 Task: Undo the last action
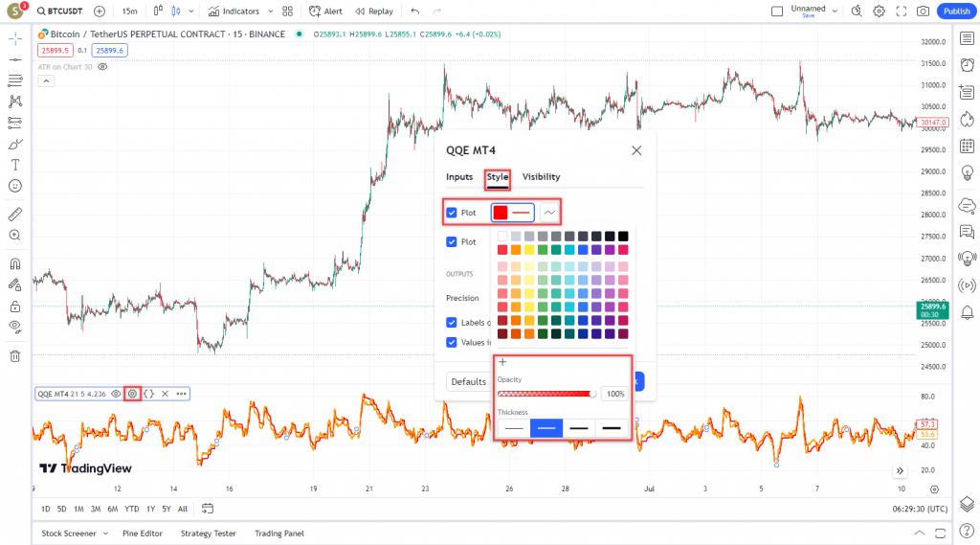click(x=415, y=11)
